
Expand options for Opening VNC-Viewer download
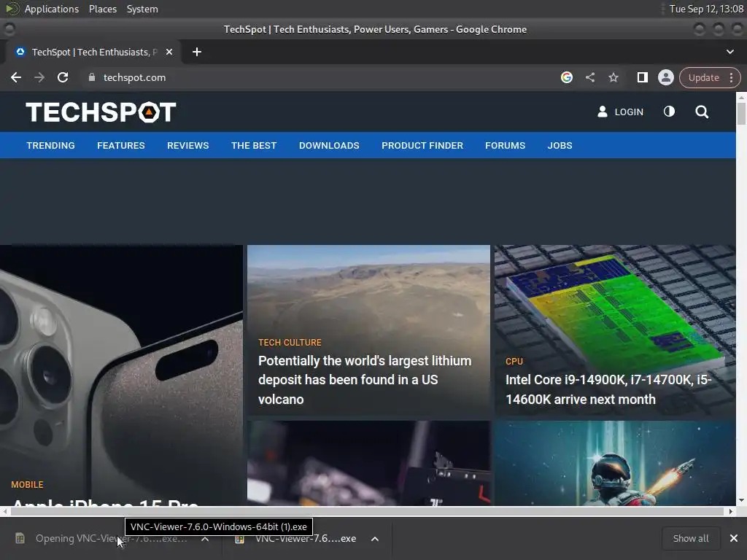coord(205,539)
